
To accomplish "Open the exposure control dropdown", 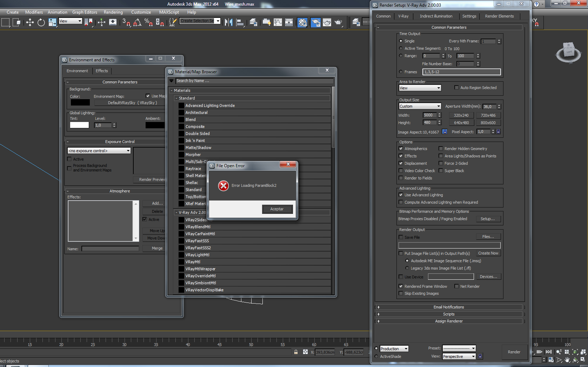I will click(99, 151).
